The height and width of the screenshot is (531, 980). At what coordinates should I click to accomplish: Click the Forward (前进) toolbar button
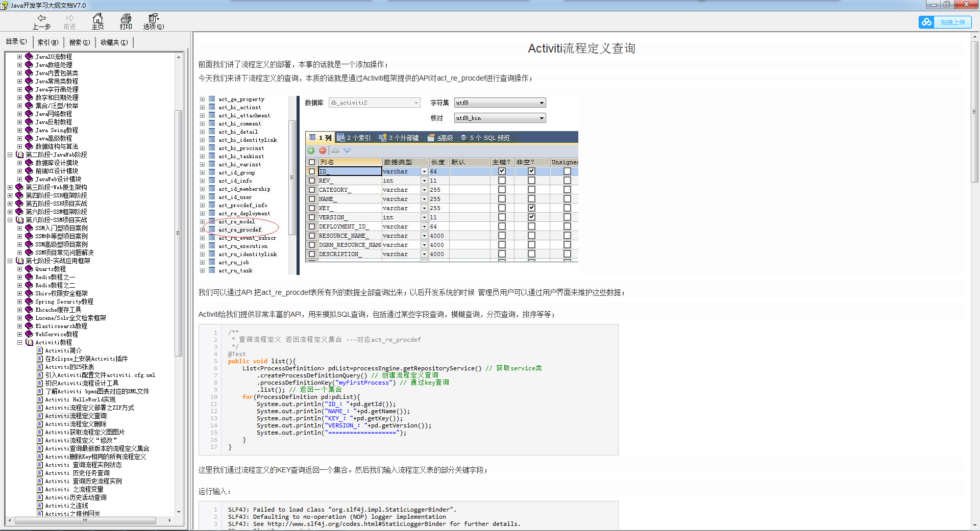(70, 22)
